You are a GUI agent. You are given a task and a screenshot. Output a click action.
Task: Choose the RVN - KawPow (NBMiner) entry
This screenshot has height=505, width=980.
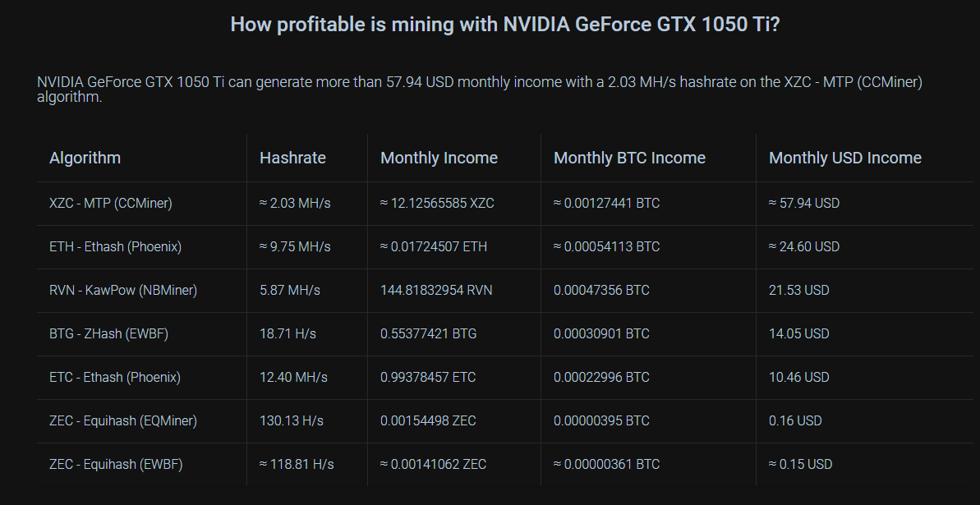tap(123, 290)
